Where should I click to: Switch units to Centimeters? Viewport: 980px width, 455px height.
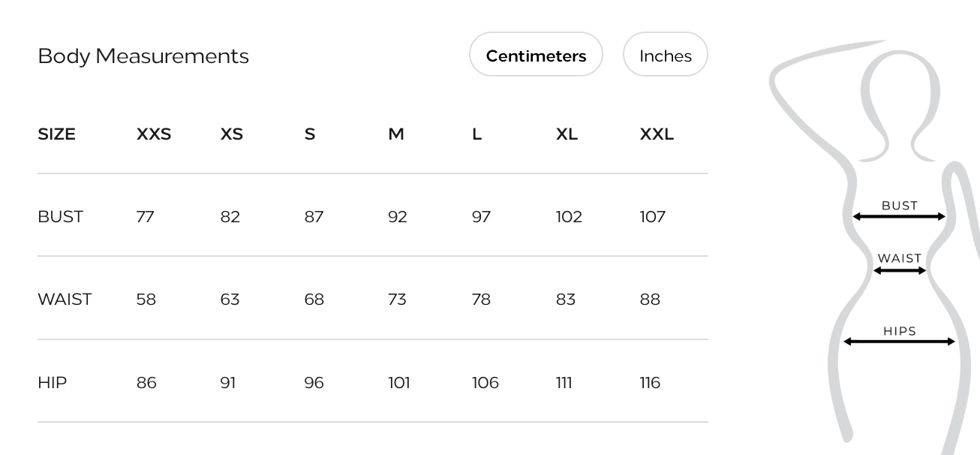[x=536, y=55]
